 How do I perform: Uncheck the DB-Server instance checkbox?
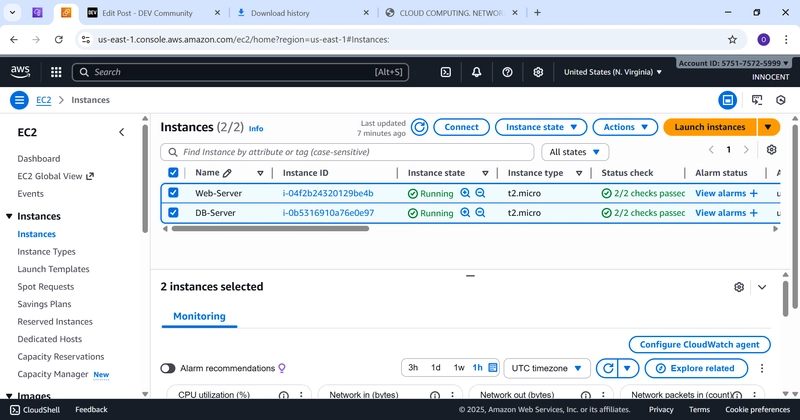pyautogui.click(x=173, y=212)
